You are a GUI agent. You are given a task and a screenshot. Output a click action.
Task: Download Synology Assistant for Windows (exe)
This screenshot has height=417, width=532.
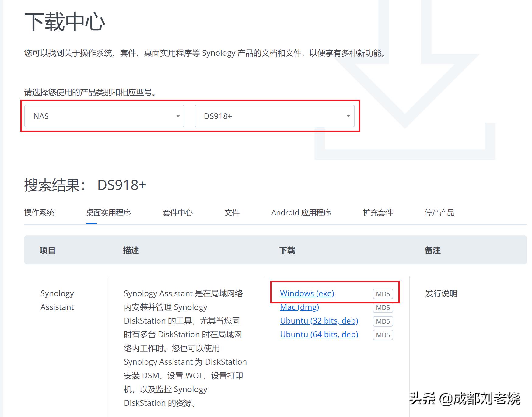306,293
